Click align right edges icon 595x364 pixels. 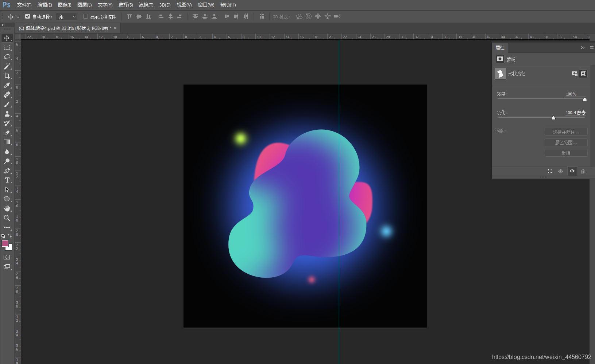(x=180, y=16)
